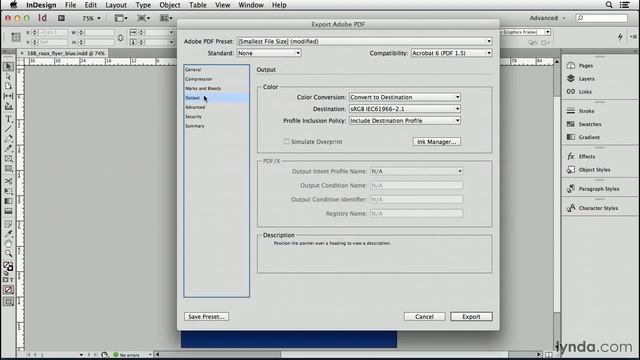Image resolution: width=640 pixels, height=360 pixels.
Task: Toggle the Simulate Overprint checkbox
Action: click(x=287, y=142)
